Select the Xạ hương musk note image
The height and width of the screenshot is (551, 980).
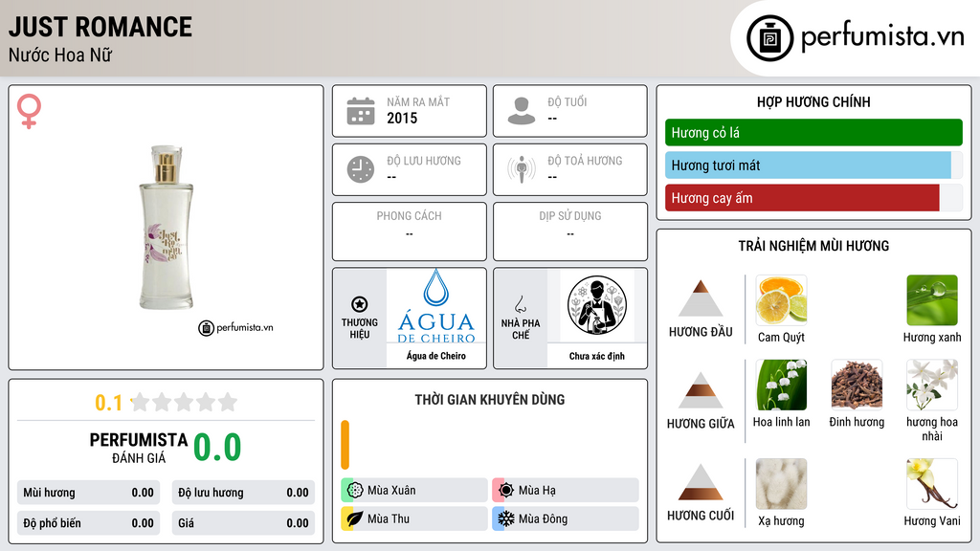coord(781,484)
